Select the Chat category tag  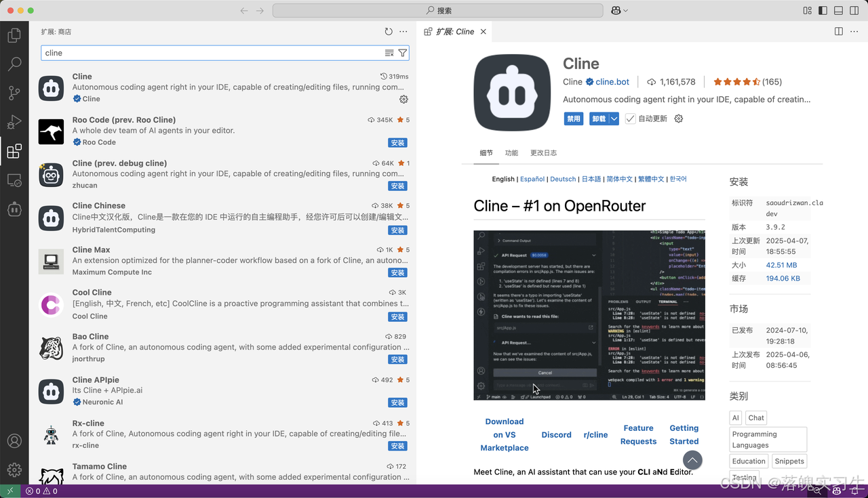click(x=757, y=418)
